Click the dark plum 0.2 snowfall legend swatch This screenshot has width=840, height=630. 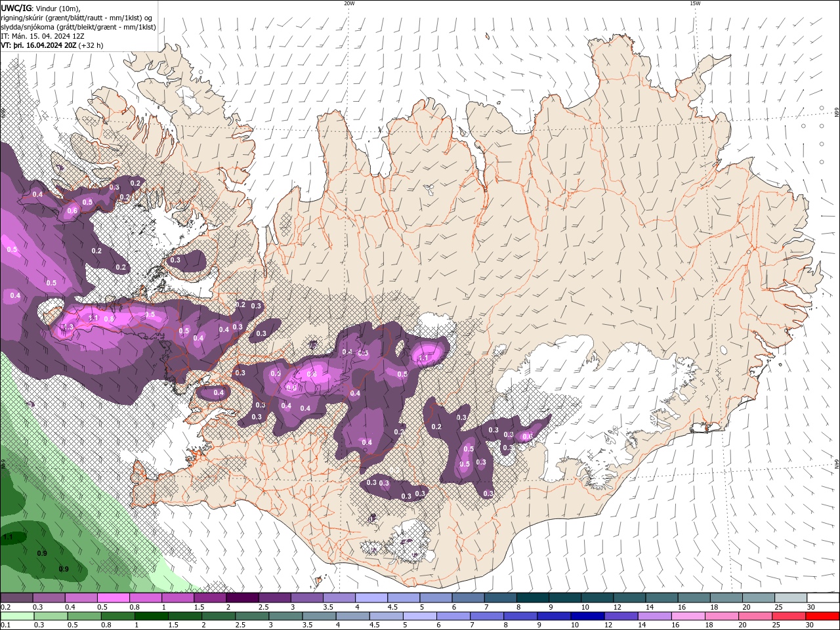[x=16, y=598]
